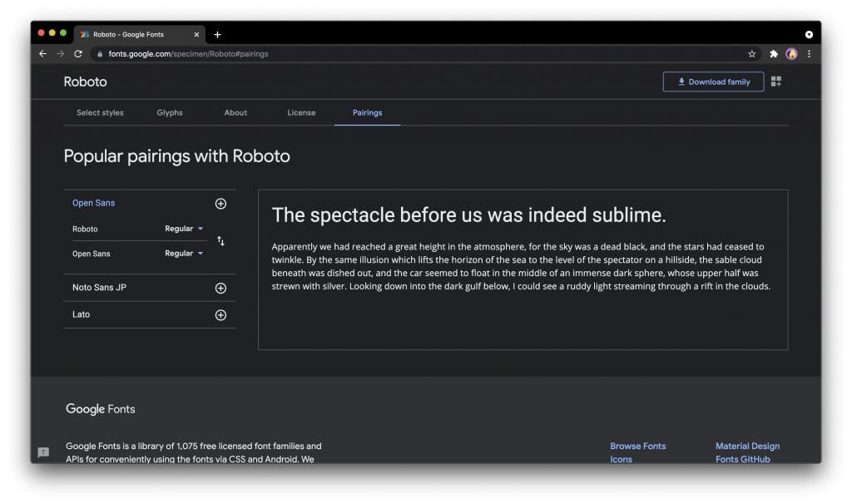Open the Browse Fonts footer link
The image size is (852, 504).
point(637,447)
